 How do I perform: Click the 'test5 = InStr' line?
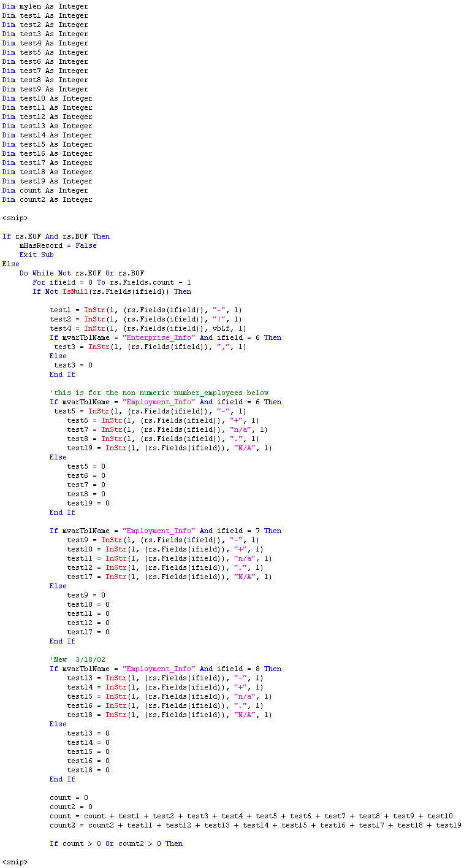(150, 411)
